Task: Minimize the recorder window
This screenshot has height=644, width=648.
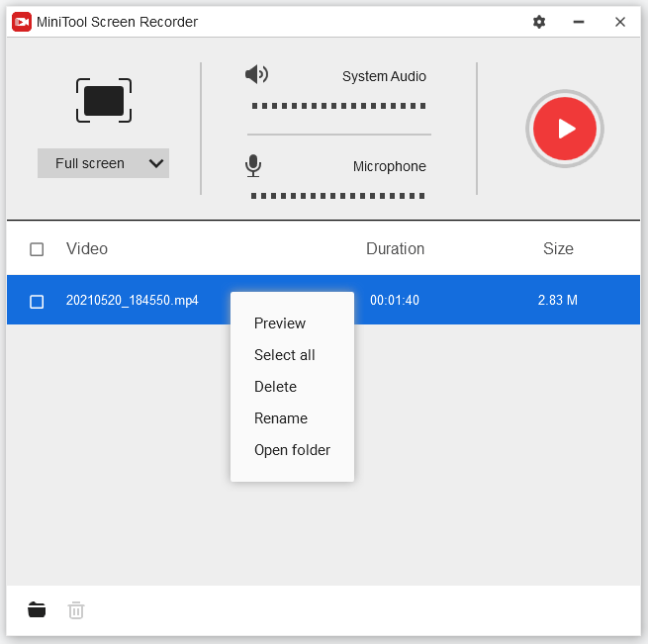Action: coord(579,22)
